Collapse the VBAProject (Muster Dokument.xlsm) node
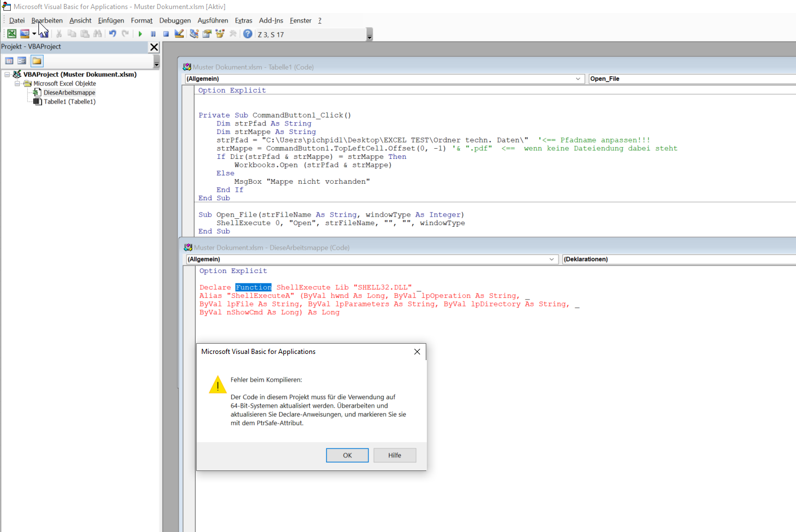796x532 pixels. coord(7,75)
